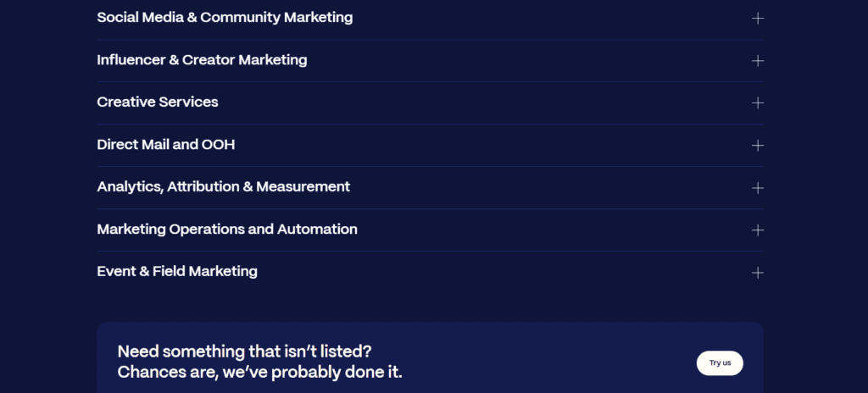Image resolution: width=868 pixels, height=393 pixels.
Task: Click empty space in the banner left of Try us
Action: [551, 363]
